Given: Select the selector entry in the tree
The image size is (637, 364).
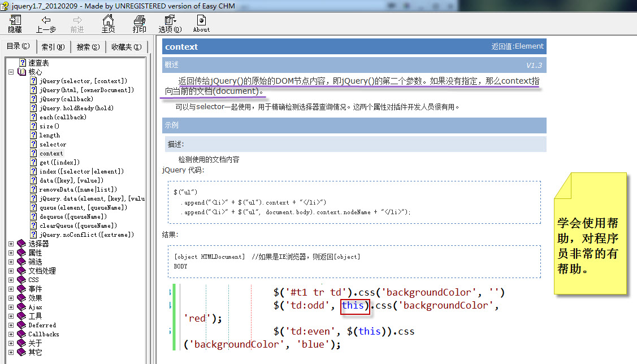Looking at the screenshot, I should [x=51, y=144].
